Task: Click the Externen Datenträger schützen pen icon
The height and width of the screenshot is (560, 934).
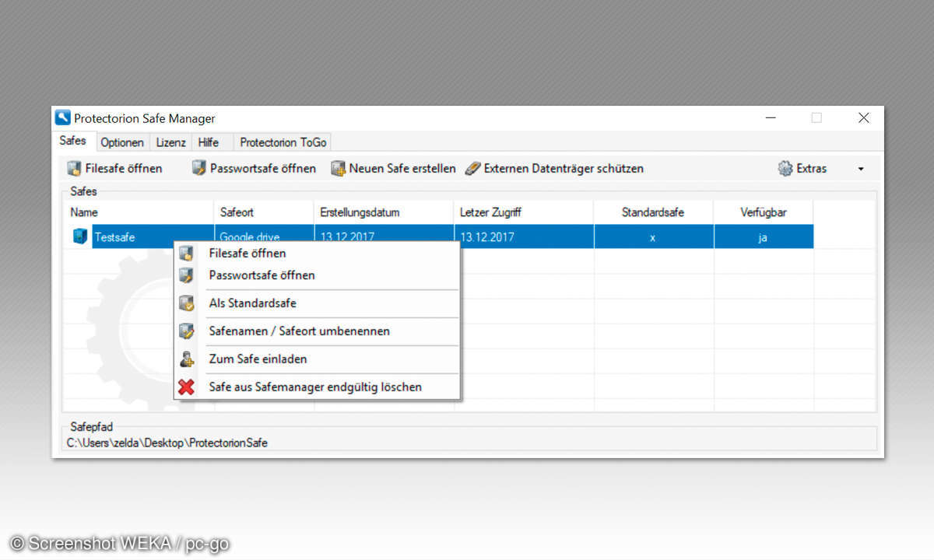Action: click(x=472, y=168)
